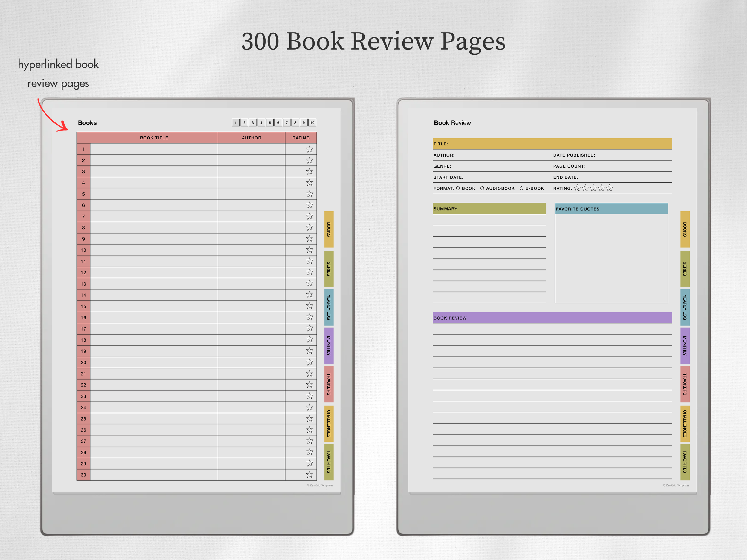Select first star in Book Review rating
The width and height of the screenshot is (747, 560).
click(577, 188)
